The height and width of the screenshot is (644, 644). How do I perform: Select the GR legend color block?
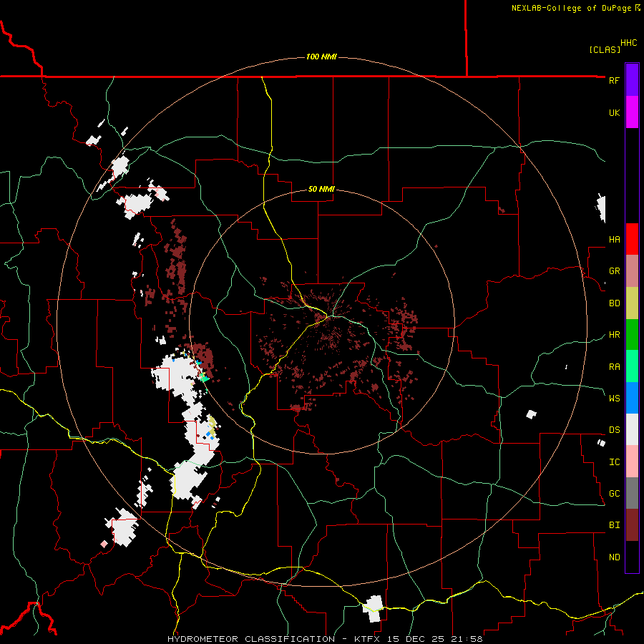click(632, 271)
